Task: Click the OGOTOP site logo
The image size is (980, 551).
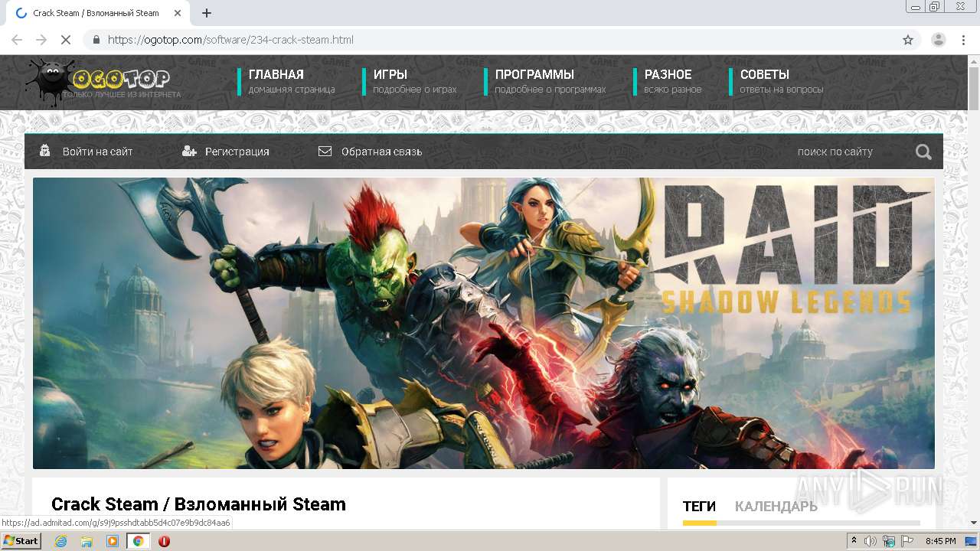Action: point(103,81)
